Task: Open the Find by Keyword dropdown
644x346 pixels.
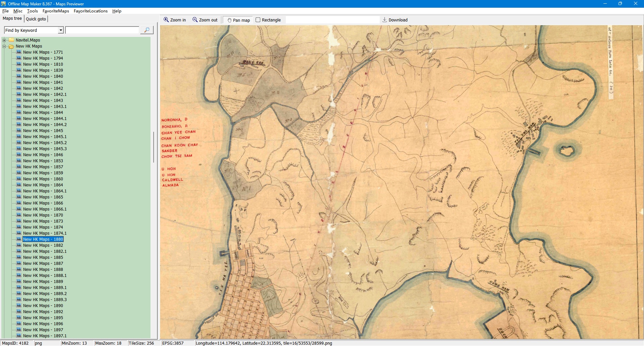Action: (x=61, y=30)
